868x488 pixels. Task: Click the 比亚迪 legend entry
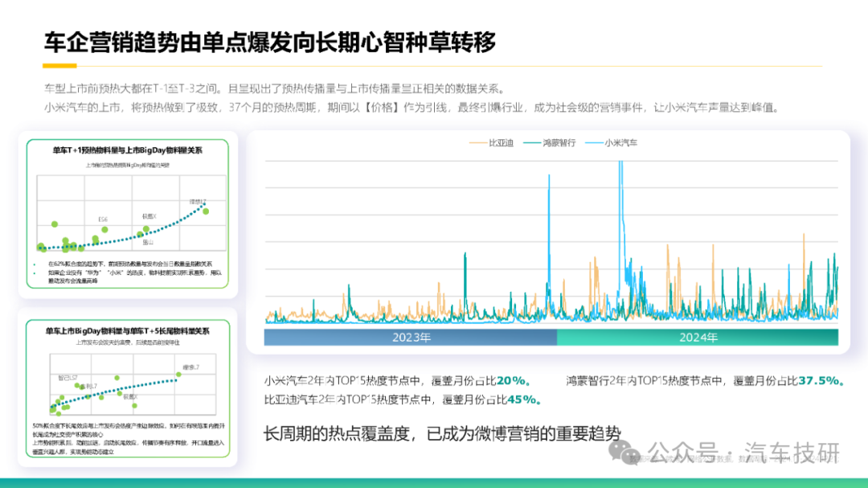click(x=492, y=143)
